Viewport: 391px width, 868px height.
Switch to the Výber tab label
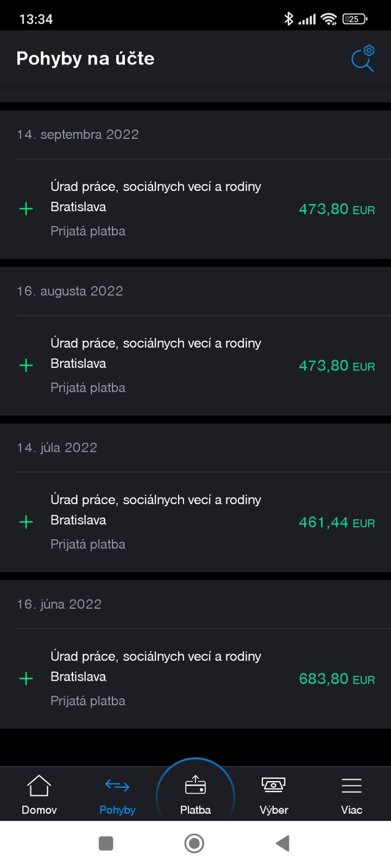[274, 810]
